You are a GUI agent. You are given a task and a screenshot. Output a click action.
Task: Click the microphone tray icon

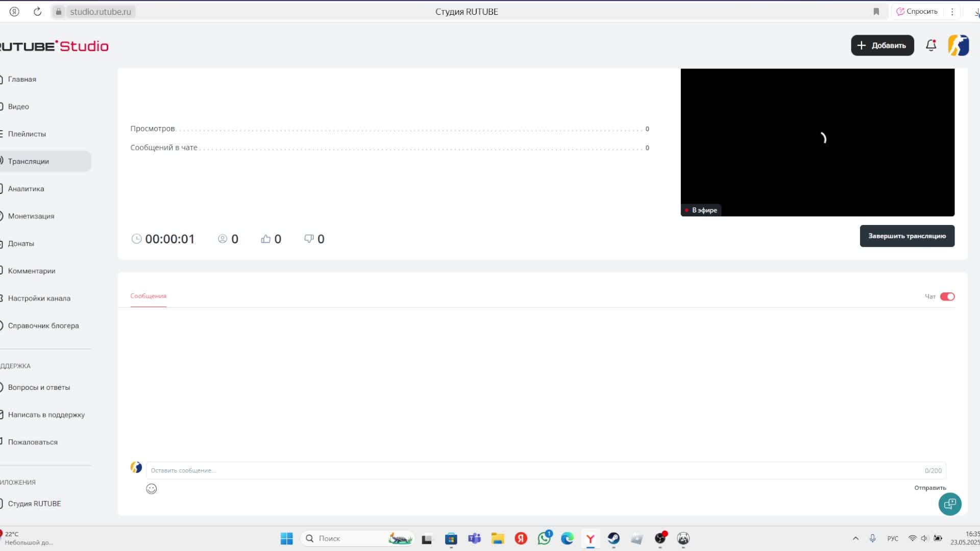[x=873, y=538]
